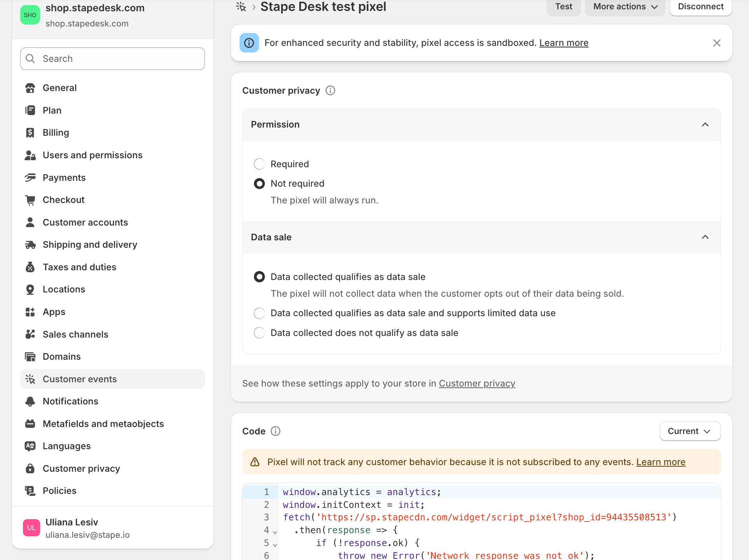
Task: Click the Stape Desk test pixel title
Action: coord(323,7)
